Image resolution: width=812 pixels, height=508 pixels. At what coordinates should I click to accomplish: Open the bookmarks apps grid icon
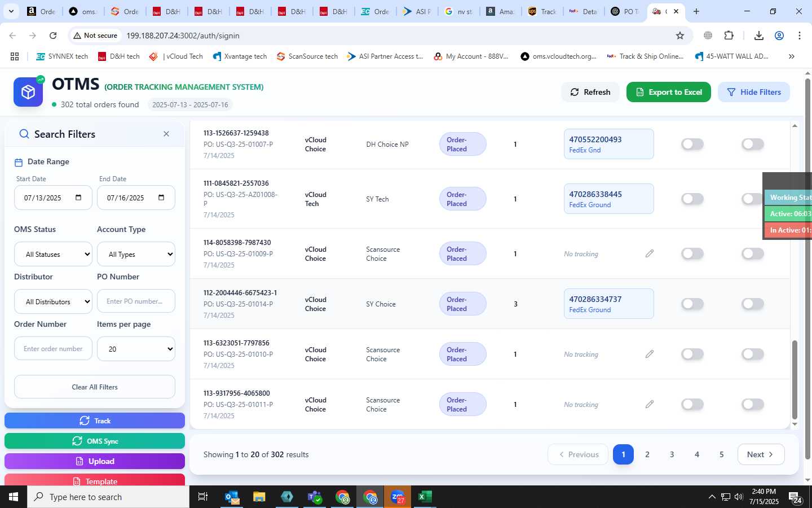pyautogui.click(x=15, y=56)
